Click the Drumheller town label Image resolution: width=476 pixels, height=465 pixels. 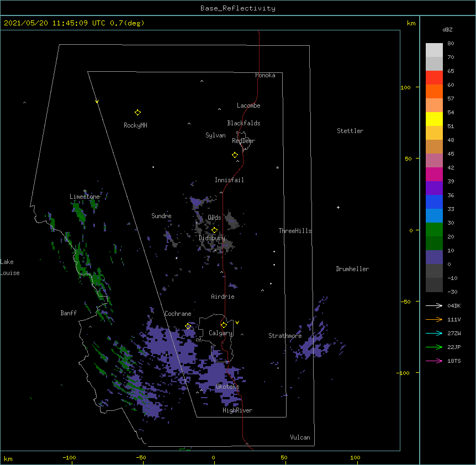(x=352, y=269)
